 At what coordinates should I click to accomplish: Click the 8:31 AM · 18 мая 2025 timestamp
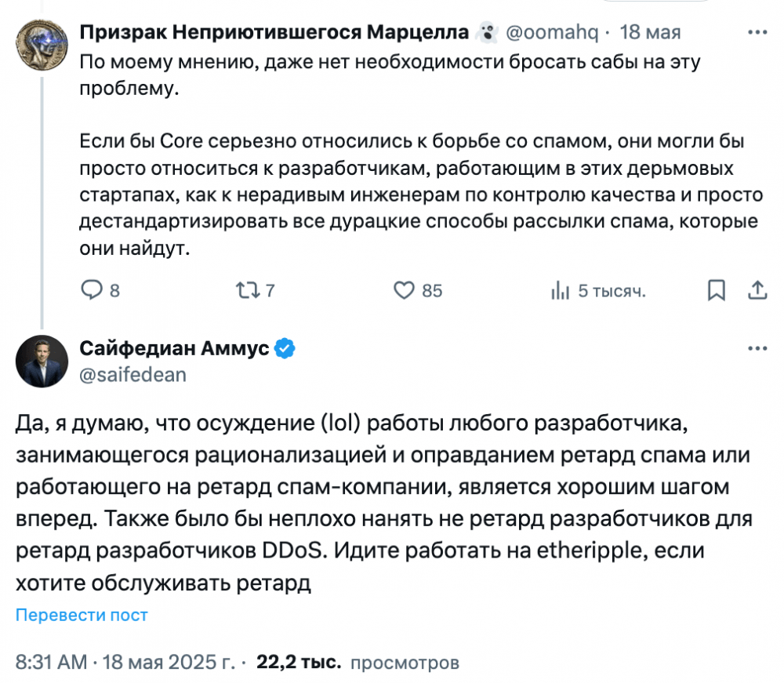125,662
